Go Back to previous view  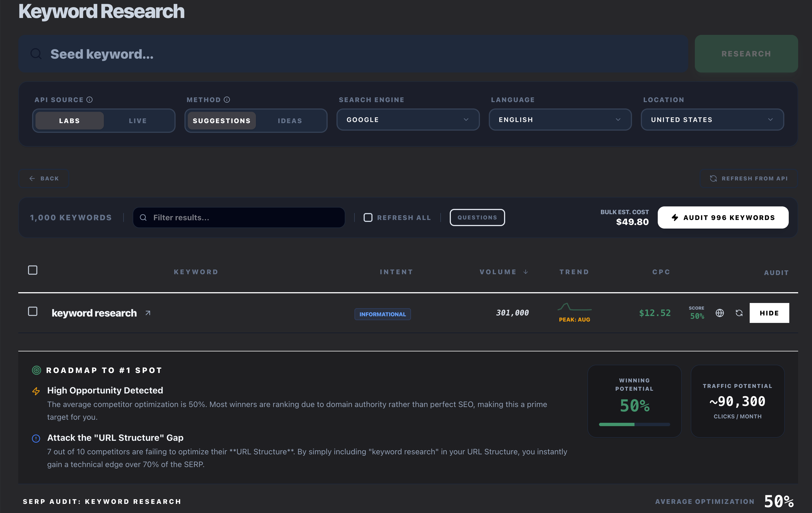coord(44,178)
